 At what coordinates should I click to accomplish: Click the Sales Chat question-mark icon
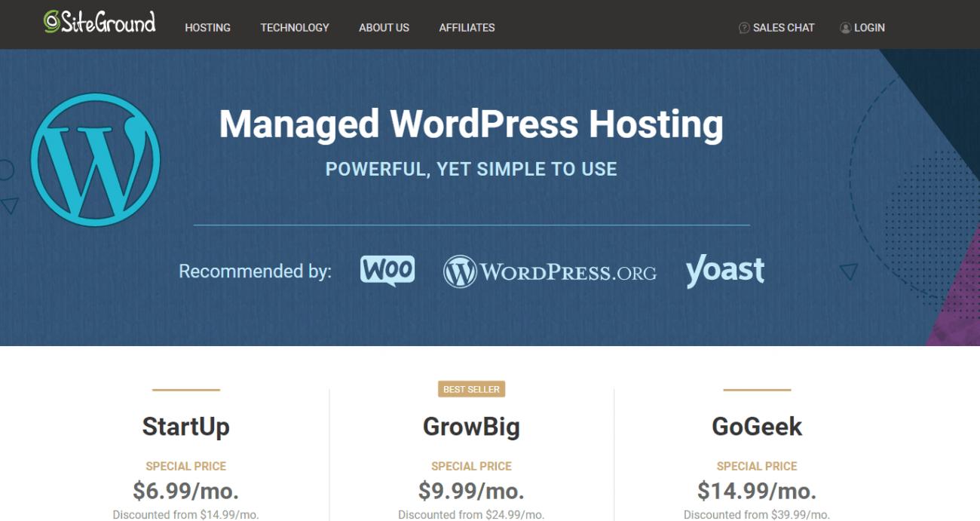tap(744, 28)
